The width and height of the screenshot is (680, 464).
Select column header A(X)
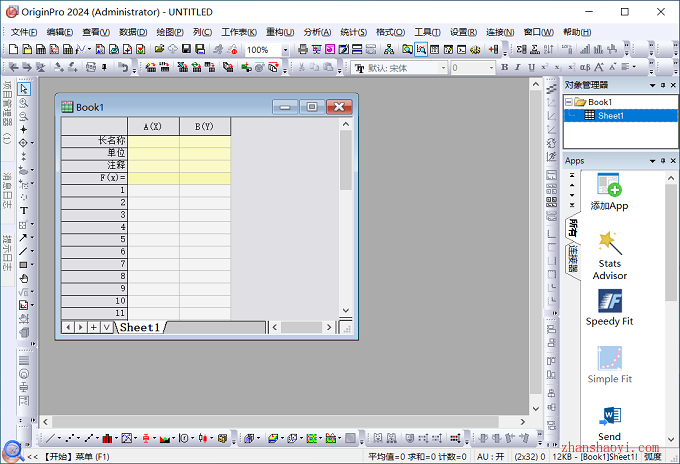click(x=153, y=126)
